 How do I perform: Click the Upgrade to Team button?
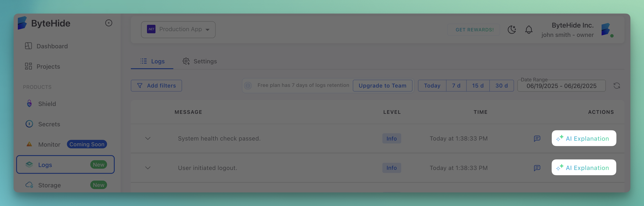[382, 86]
